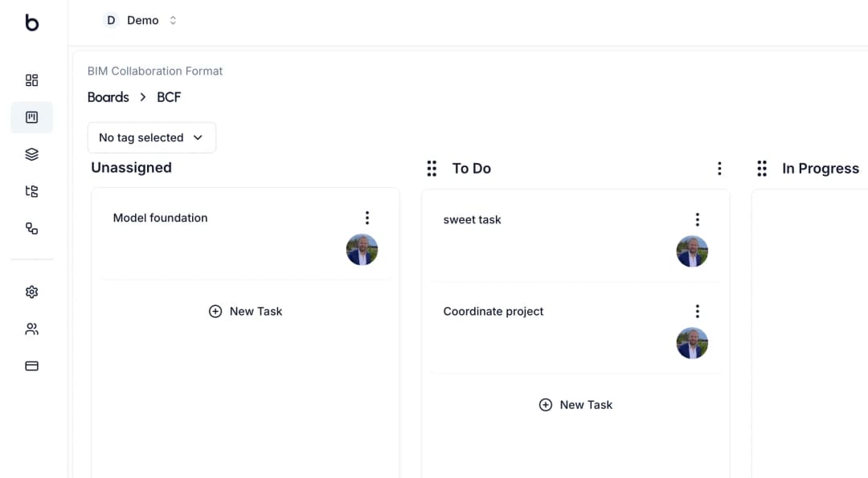This screenshot has width=868, height=478.
Task: Open the billing/card section in sidebar
Action: (x=31, y=366)
